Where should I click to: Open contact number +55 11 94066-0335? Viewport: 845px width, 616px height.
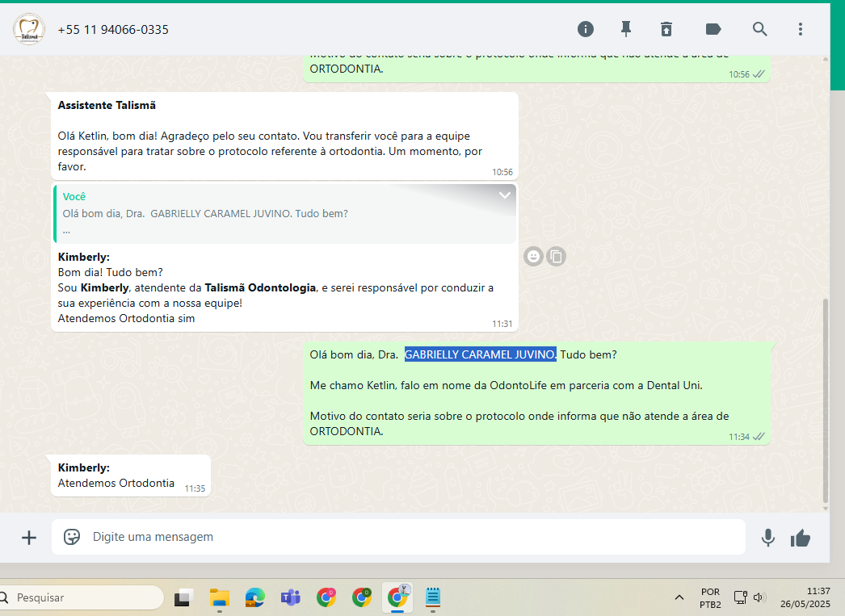click(113, 30)
